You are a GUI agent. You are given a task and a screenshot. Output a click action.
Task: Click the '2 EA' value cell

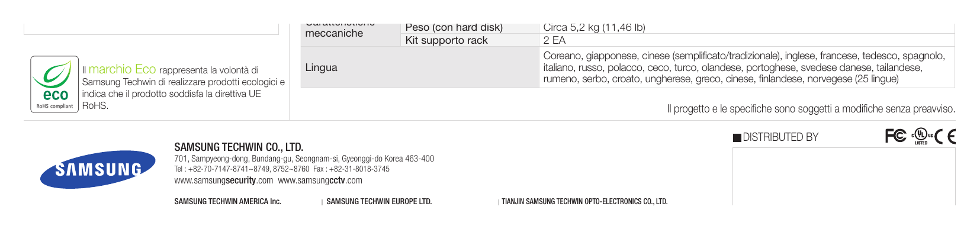click(747, 40)
